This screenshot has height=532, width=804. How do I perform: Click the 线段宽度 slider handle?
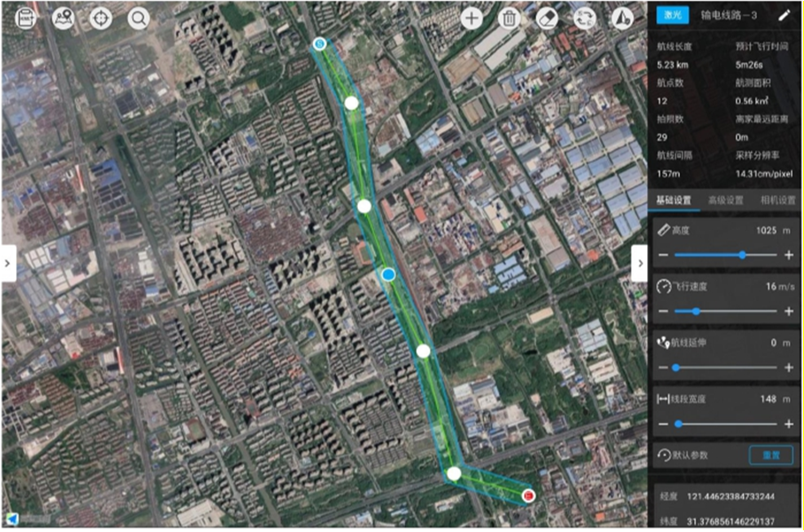click(678, 424)
